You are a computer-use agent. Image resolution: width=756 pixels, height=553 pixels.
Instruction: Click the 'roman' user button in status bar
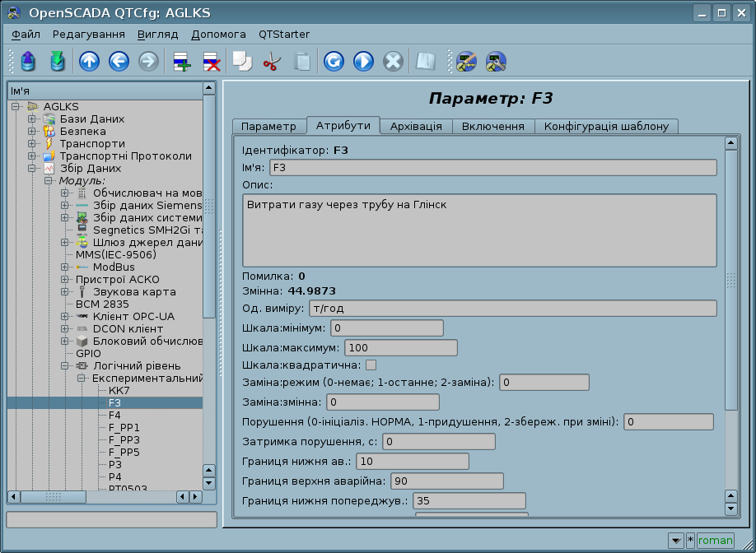coord(715,541)
